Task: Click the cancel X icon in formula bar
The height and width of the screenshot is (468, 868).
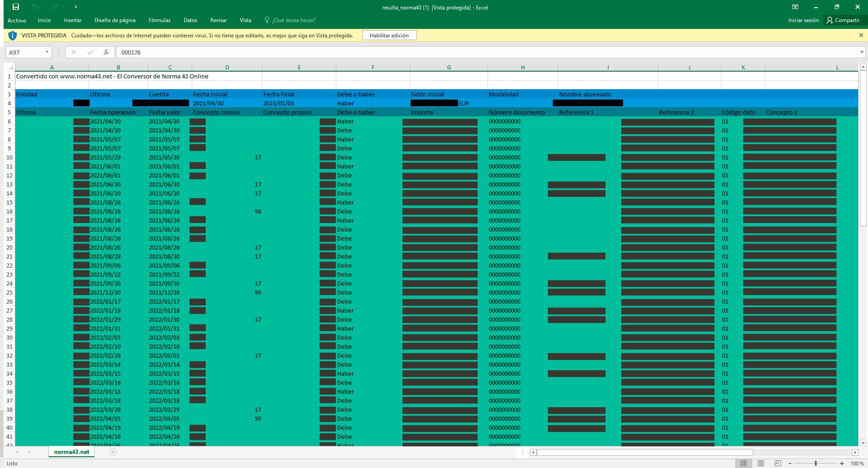Action: (x=74, y=52)
